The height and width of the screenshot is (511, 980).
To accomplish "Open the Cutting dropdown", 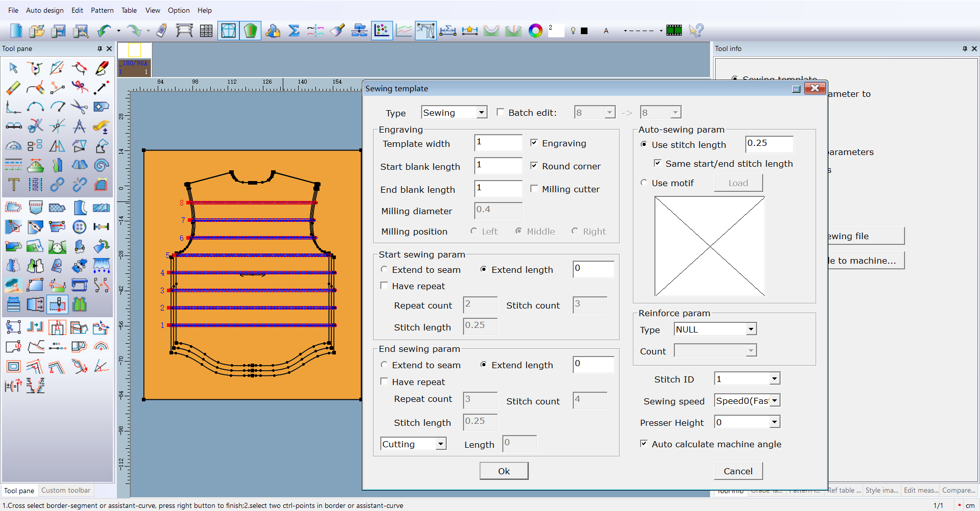I will tap(440, 444).
